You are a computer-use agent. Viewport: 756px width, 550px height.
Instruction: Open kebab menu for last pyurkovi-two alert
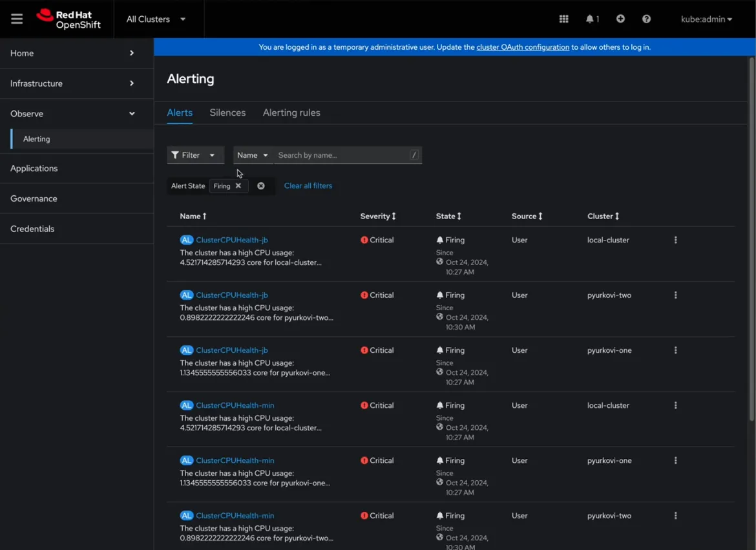pyautogui.click(x=675, y=515)
